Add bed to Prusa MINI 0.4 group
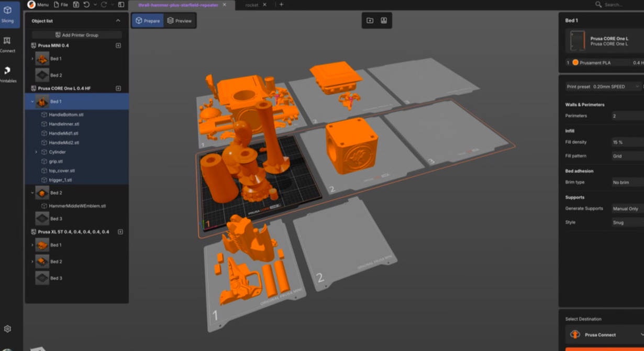644x351 pixels. [x=118, y=46]
